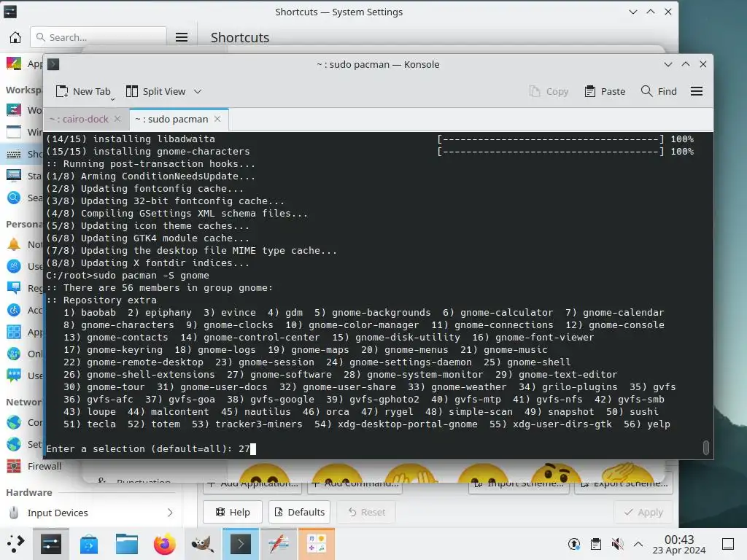
Task: Open the System Settings hamburger menu
Action: tap(182, 37)
